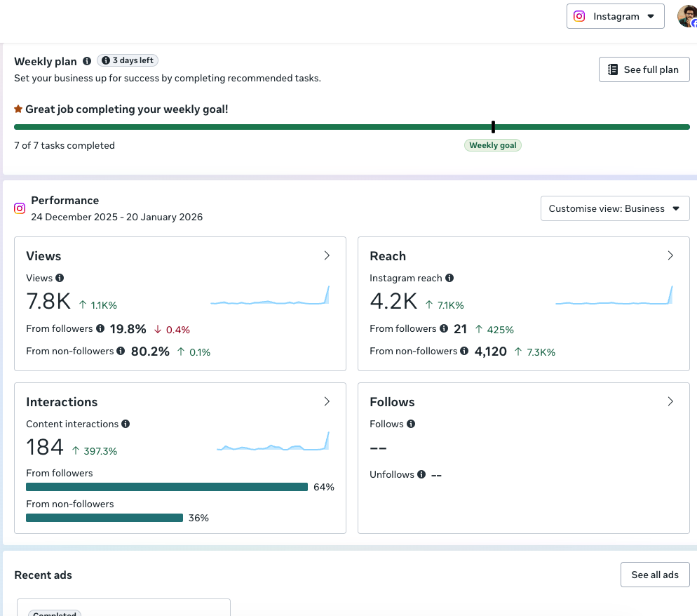
Task: Click the 7 of 7 tasks completed text
Action: (x=65, y=145)
